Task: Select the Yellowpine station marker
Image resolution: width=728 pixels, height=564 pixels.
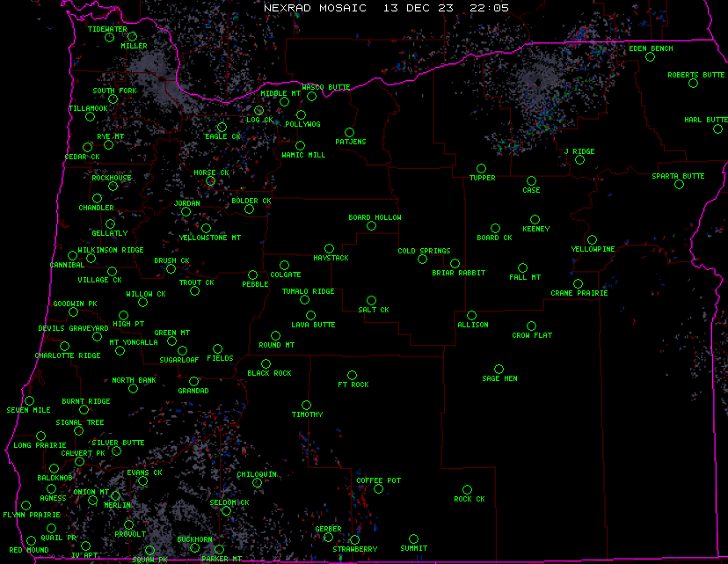Action: 593,239
